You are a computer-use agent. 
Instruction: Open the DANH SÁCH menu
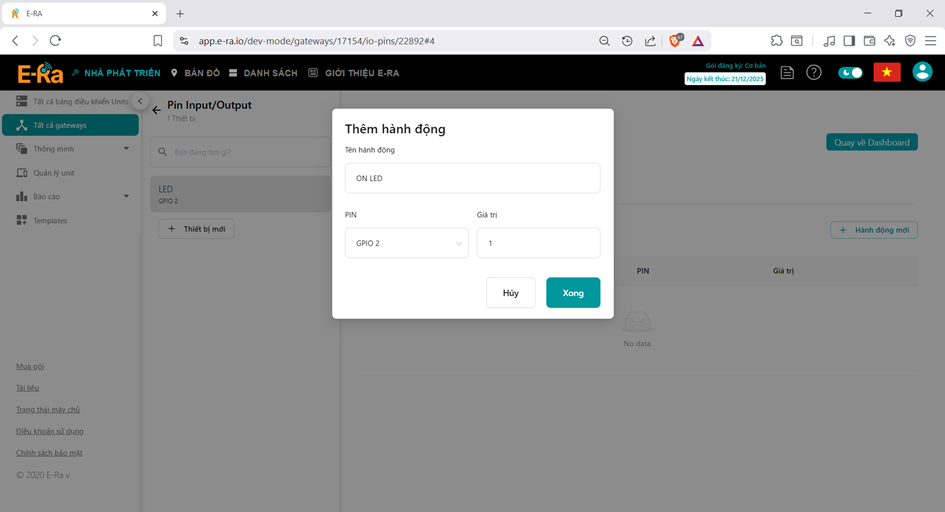(x=263, y=73)
